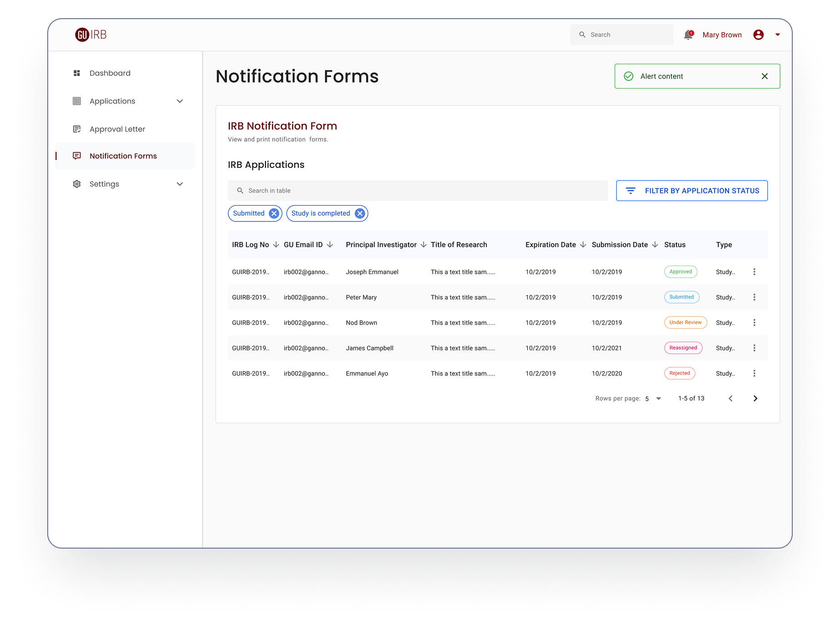Sort by Submission Date arrow
840x625 pixels.
(x=655, y=245)
